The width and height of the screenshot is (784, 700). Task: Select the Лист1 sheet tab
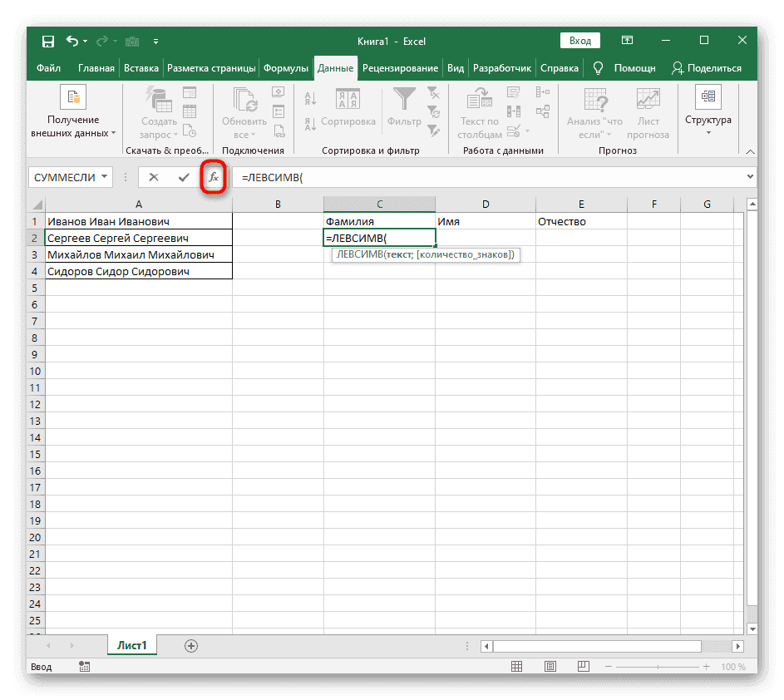pos(131,644)
